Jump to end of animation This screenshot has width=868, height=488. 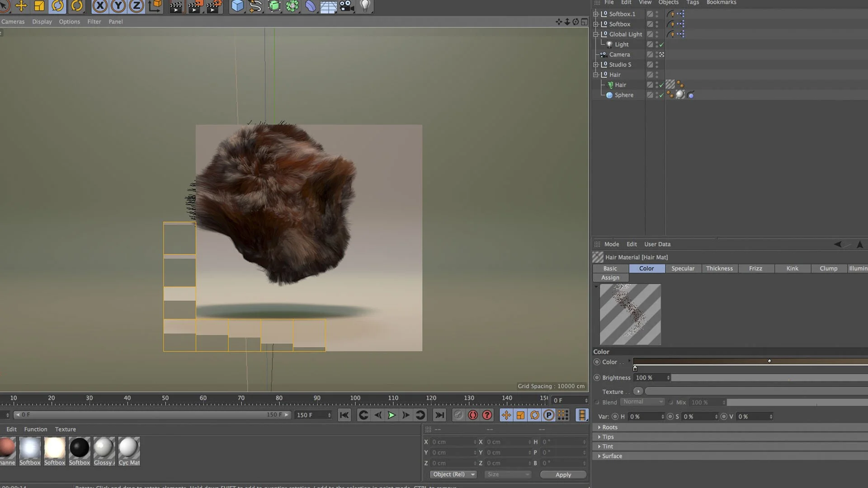point(439,415)
